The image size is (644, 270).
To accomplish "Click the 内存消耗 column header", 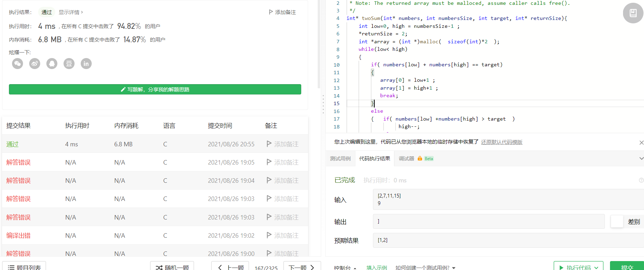I will pos(126,126).
